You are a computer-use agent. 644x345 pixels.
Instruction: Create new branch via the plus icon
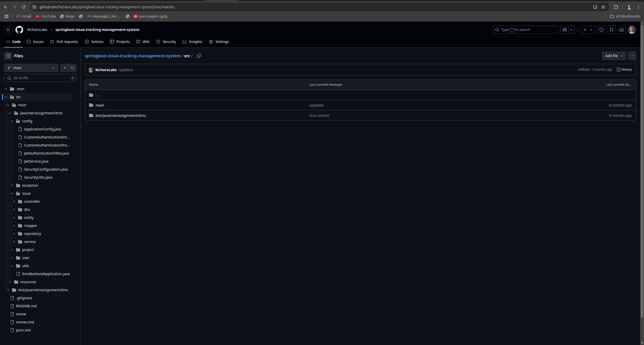(x=64, y=68)
